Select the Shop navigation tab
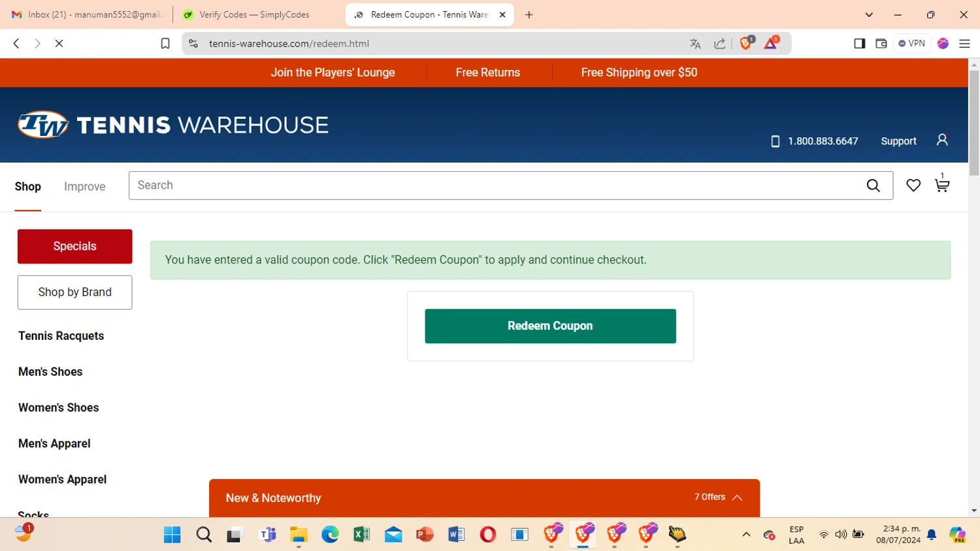The image size is (980, 551). tap(28, 186)
